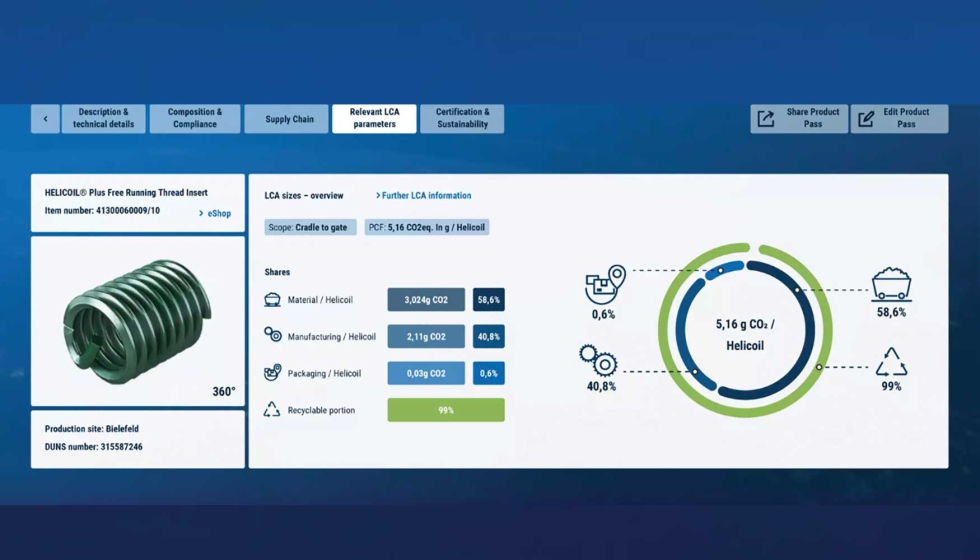Screen dimensions: 980x560
Task: Click the green 99% recyclable portion bar
Action: point(446,410)
